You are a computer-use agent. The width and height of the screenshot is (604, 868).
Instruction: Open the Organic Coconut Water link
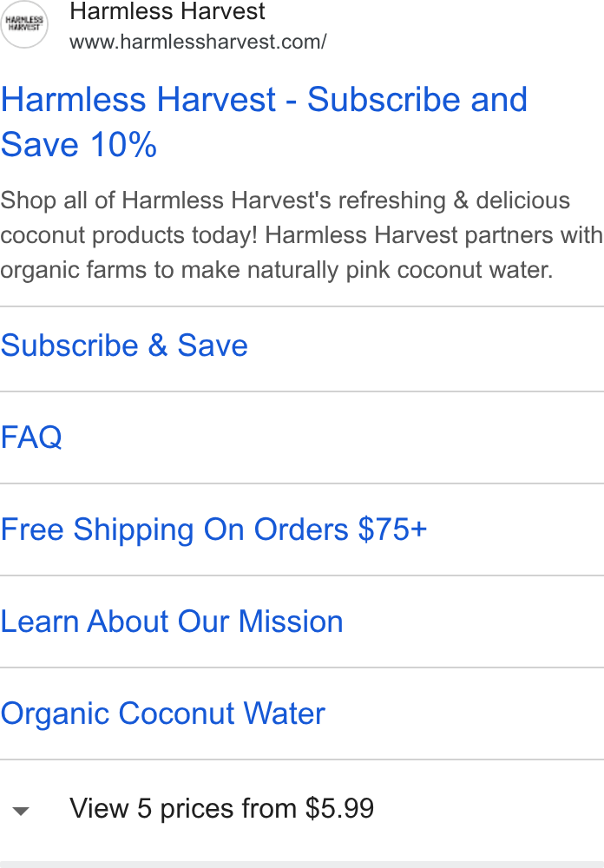[x=163, y=713]
